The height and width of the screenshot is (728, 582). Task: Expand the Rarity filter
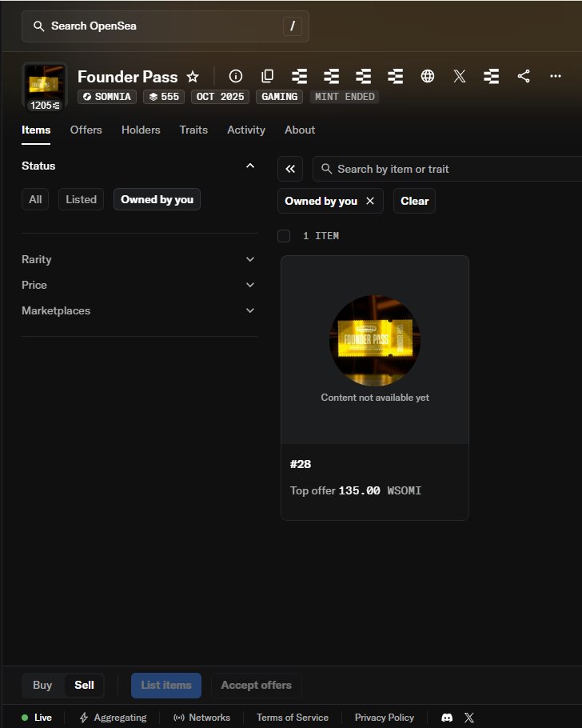click(x=139, y=259)
